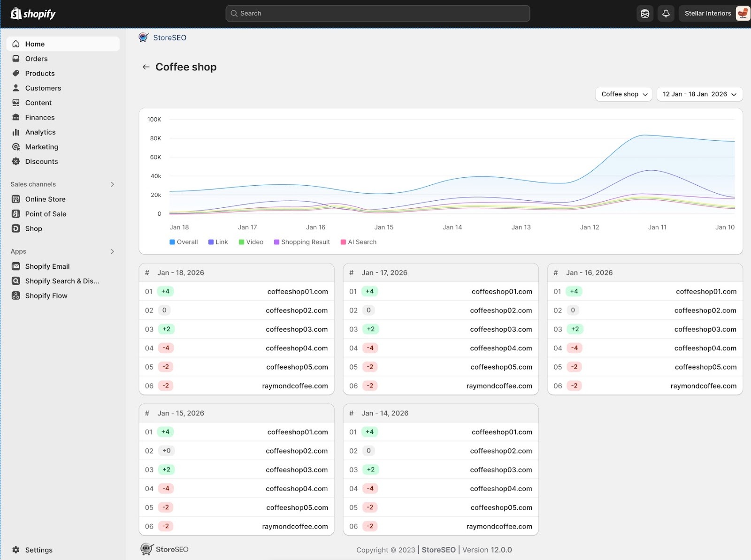The height and width of the screenshot is (560, 751).
Task: Open the 12 Jan - 18 Jan date dropdown
Action: 699,94
